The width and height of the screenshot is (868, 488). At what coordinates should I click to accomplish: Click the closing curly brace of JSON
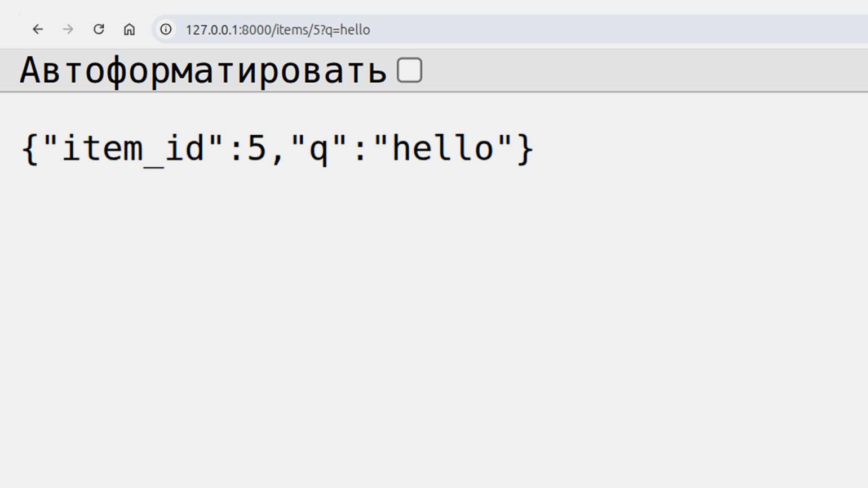click(x=525, y=149)
